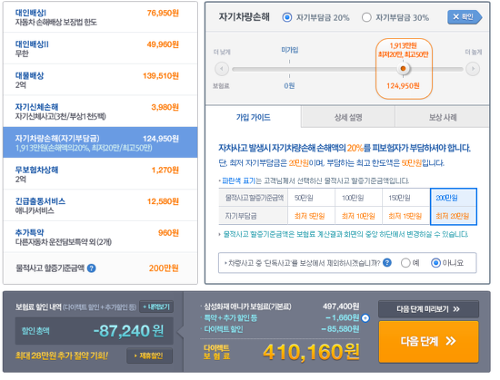The height and width of the screenshot is (380, 500).
Task: Click the round icon next to -1,660원
Action: click(x=366, y=318)
